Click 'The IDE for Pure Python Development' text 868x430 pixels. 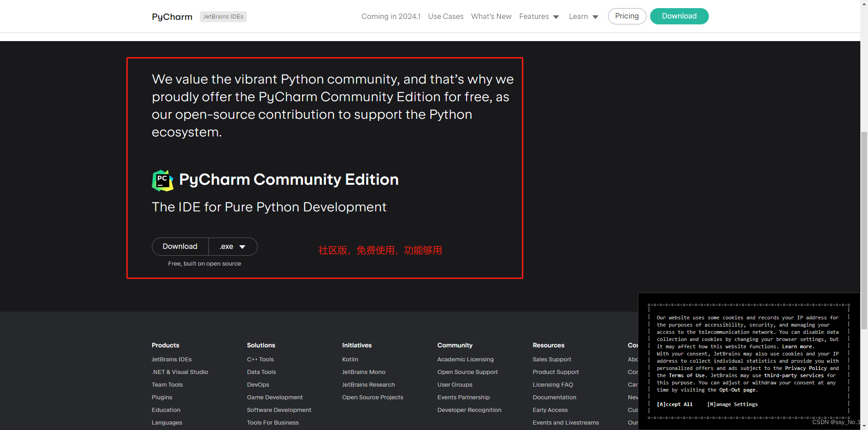[x=269, y=207]
